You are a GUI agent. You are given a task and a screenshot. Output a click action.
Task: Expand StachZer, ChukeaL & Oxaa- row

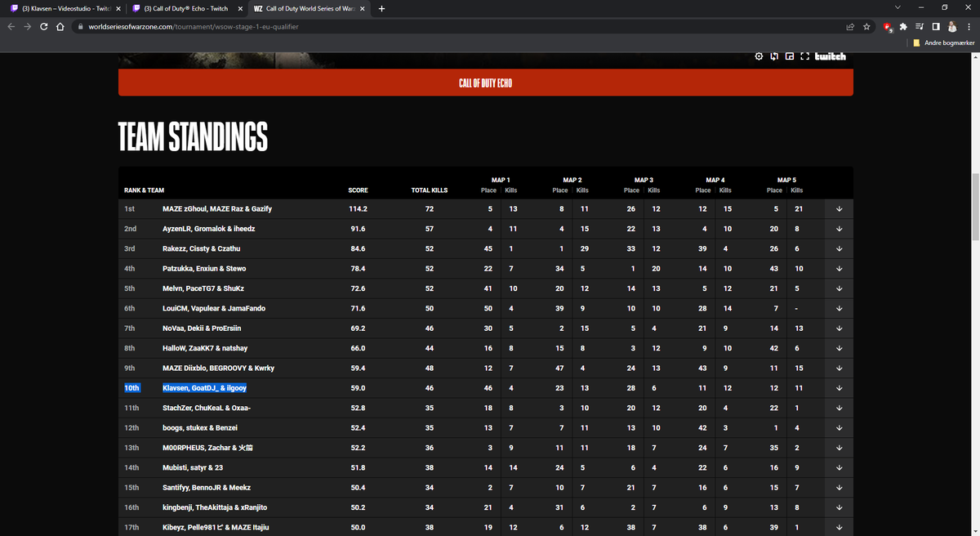840,408
